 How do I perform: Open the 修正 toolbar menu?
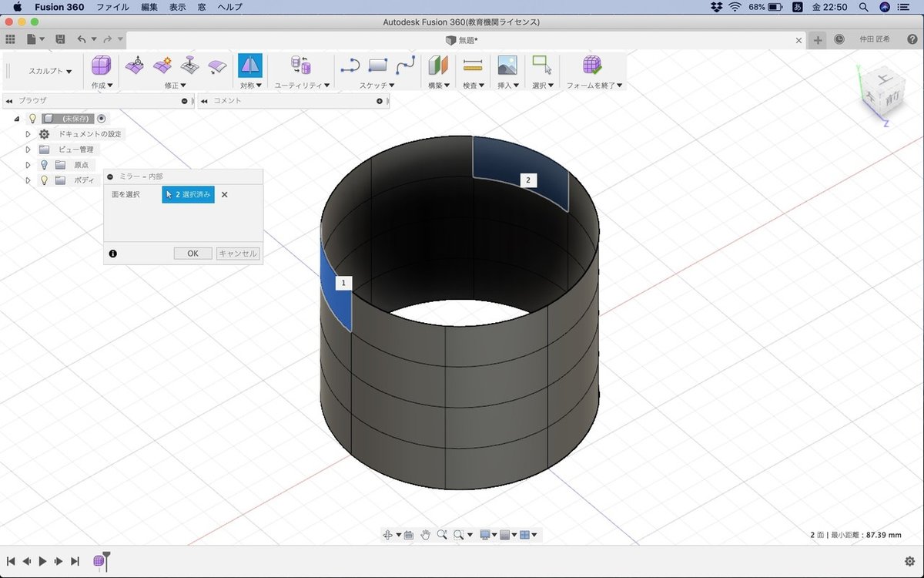(x=175, y=86)
